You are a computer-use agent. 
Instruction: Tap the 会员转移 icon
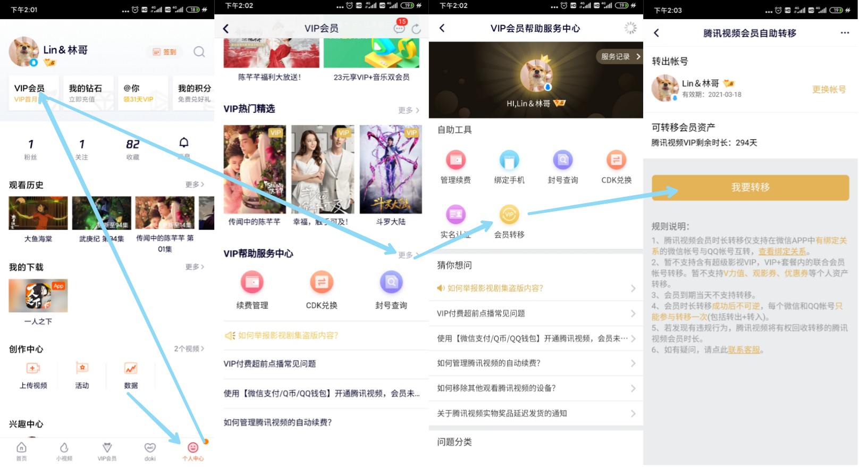click(x=509, y=214)
